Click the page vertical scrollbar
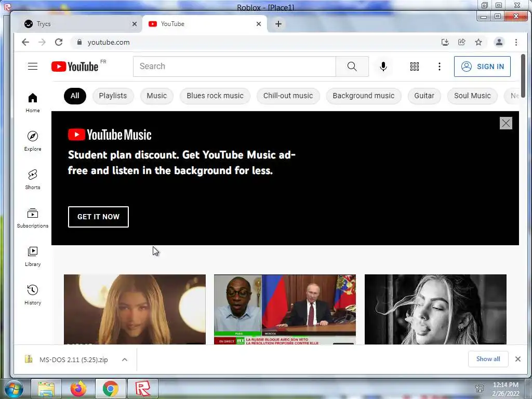This screenshot has height=399, width=532. pyautogui.click(x=523, y=76)
